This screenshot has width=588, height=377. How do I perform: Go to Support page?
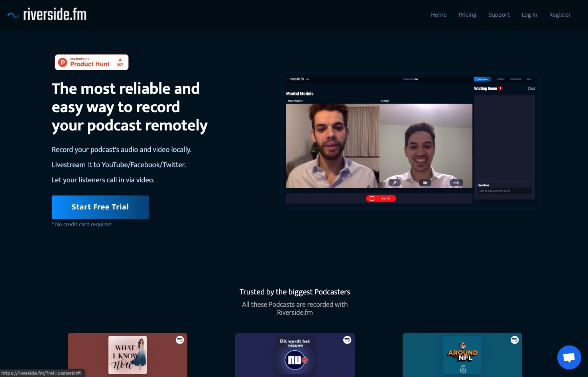tap(499, 15)
